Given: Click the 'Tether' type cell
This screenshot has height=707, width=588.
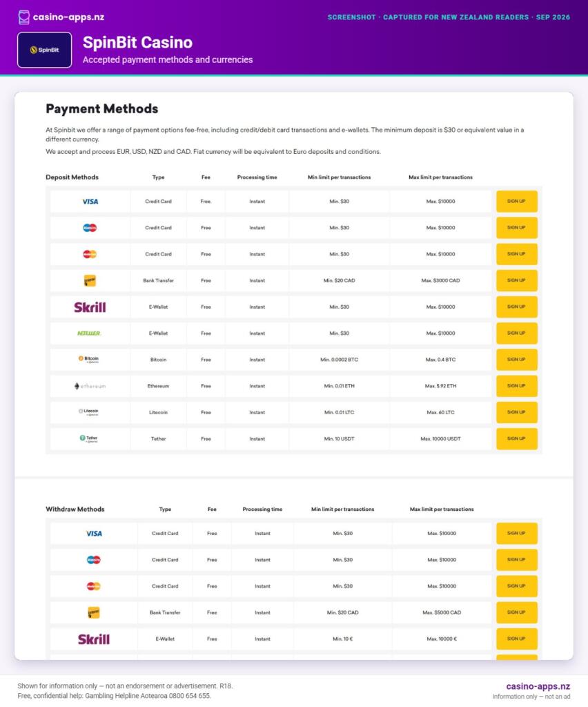Looking at the screenshot, I should pyautogui.click(x=159, y=438).
